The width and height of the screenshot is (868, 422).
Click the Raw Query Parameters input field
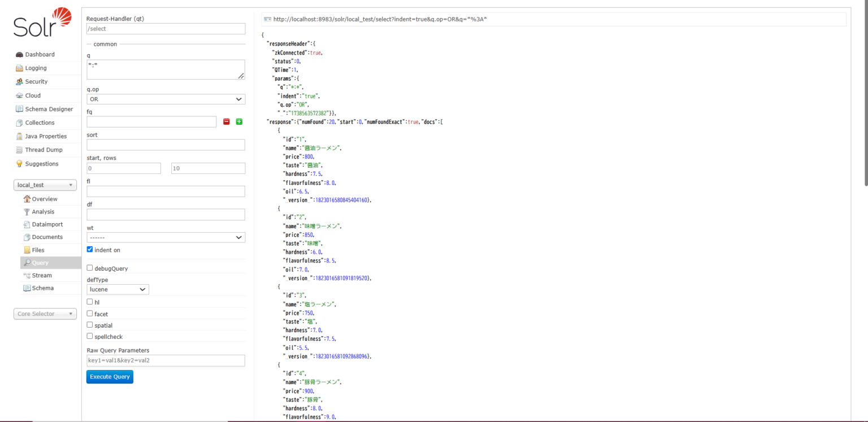[166, 360]
